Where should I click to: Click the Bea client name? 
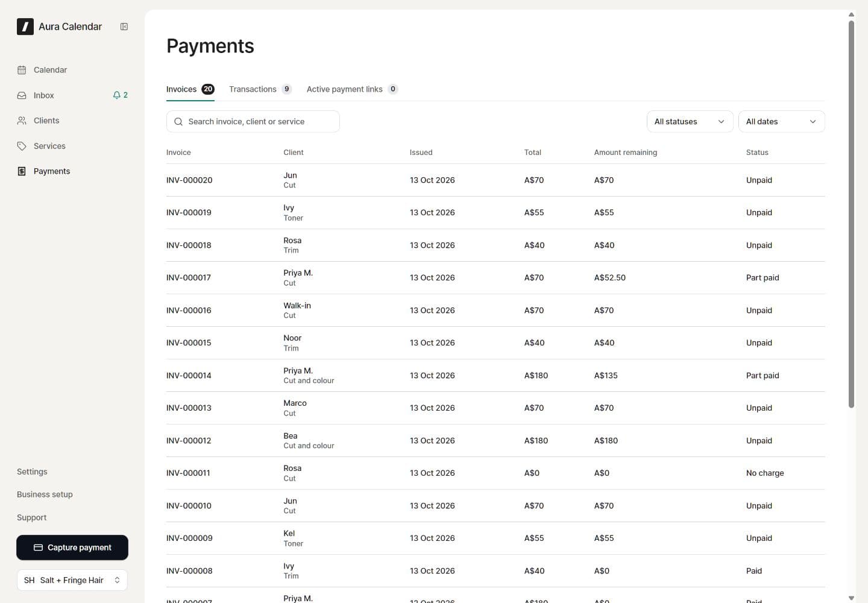[291, 436]
